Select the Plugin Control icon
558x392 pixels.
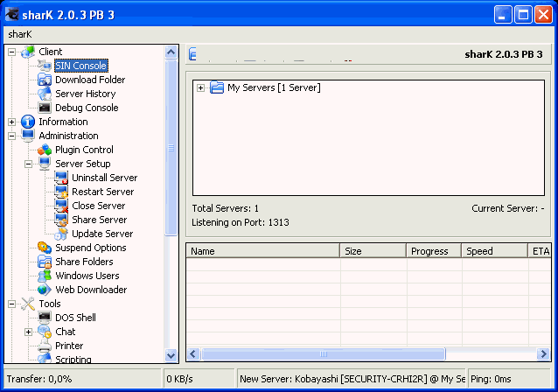(x=45, y=150)
